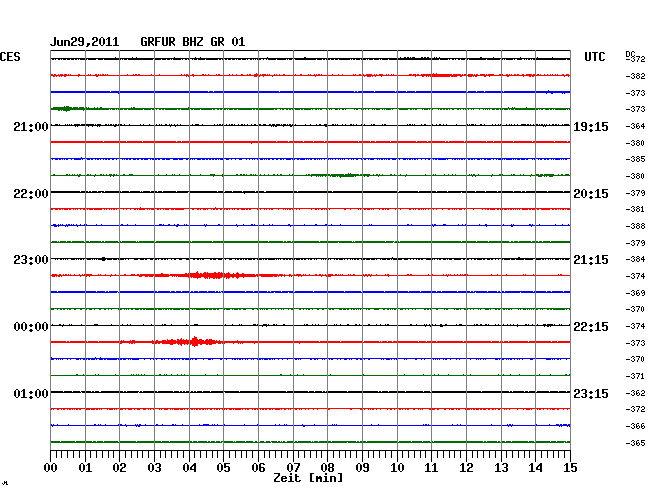Click minute tick label "01" on the x-axis
The width and height of the screenshot is (650, 494).
pyautogui.click(x=85, y=467)
